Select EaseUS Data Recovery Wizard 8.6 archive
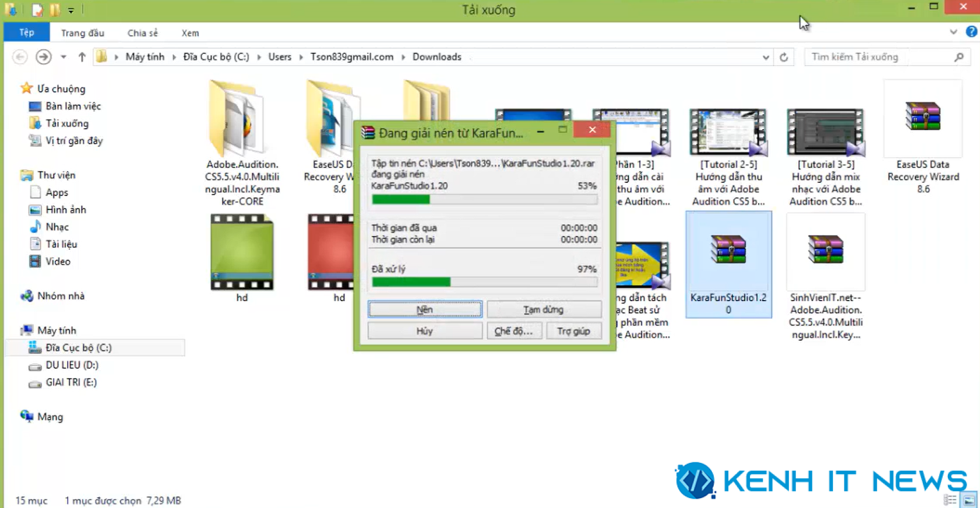The image size is (980, 508). (x=923, y=137)
